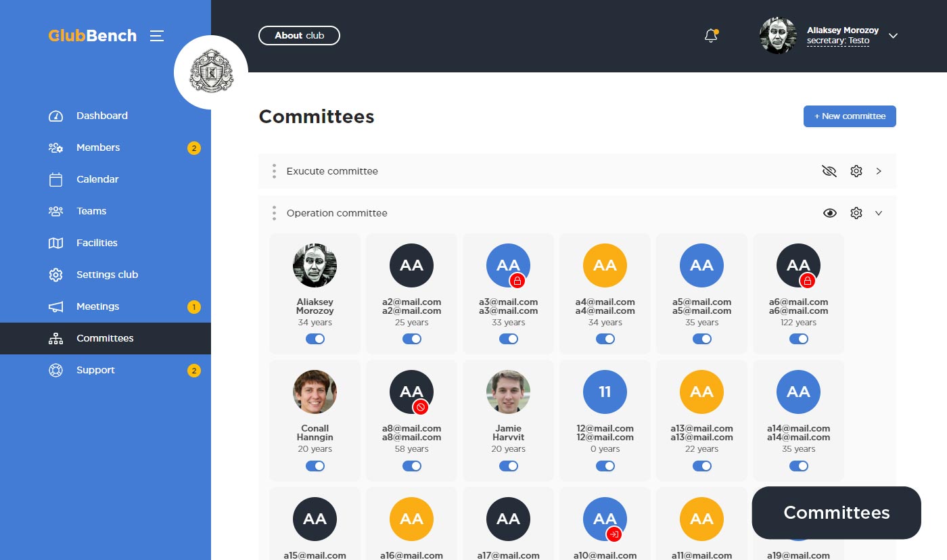Image resolution: width=947 pixels, height=560 pixels.
Task: Disable the switch under Jamie Harvvit
Action: (509, 465)
